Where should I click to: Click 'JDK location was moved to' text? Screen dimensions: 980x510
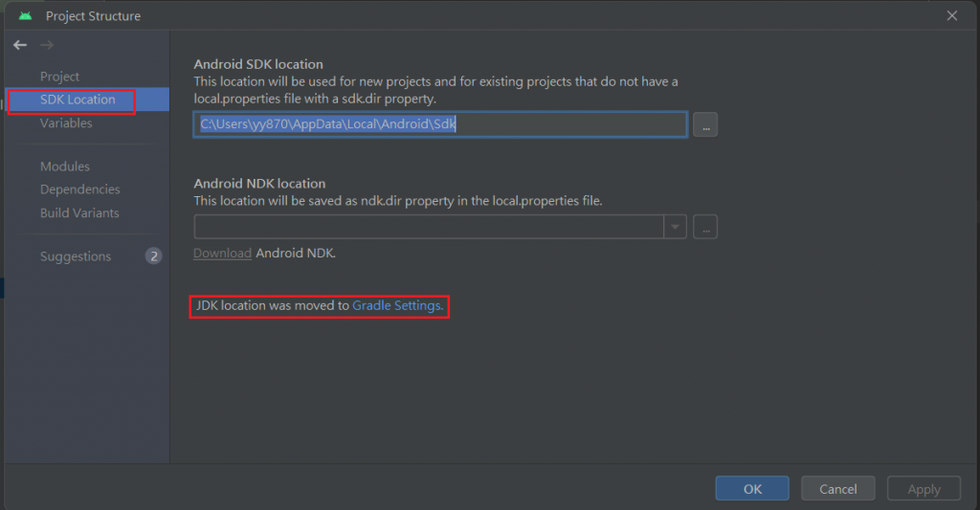pos(273,305)
